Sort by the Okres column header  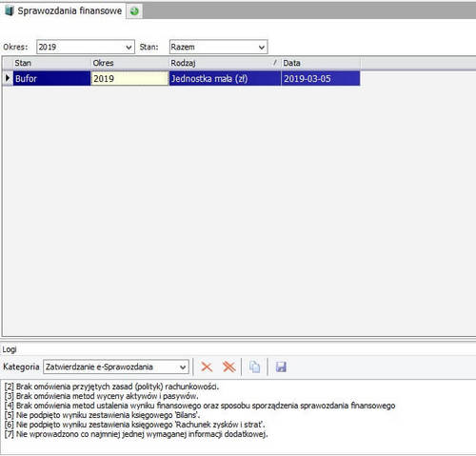tap(129, 63)
